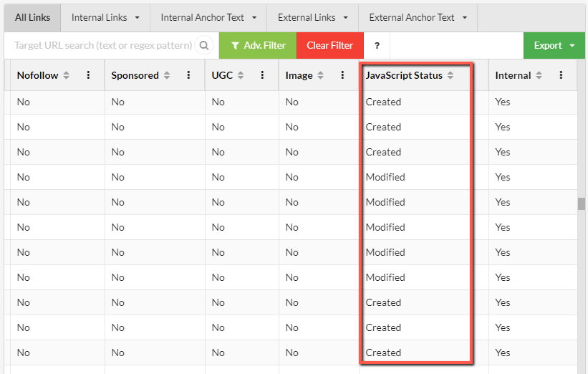Expand the External Links dropdown tab
Screen dimensions: 588x374
point(313,18)
